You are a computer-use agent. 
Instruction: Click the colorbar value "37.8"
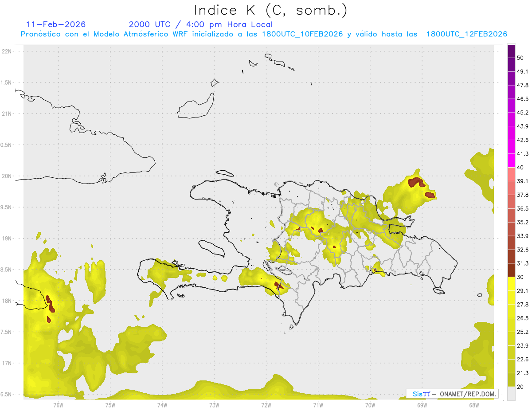point(523,195)
